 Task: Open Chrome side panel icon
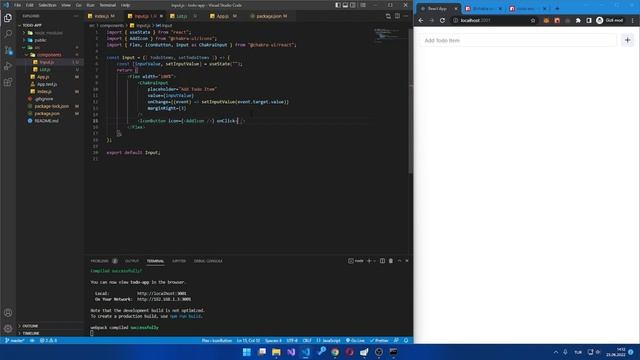tap(589, 20)
